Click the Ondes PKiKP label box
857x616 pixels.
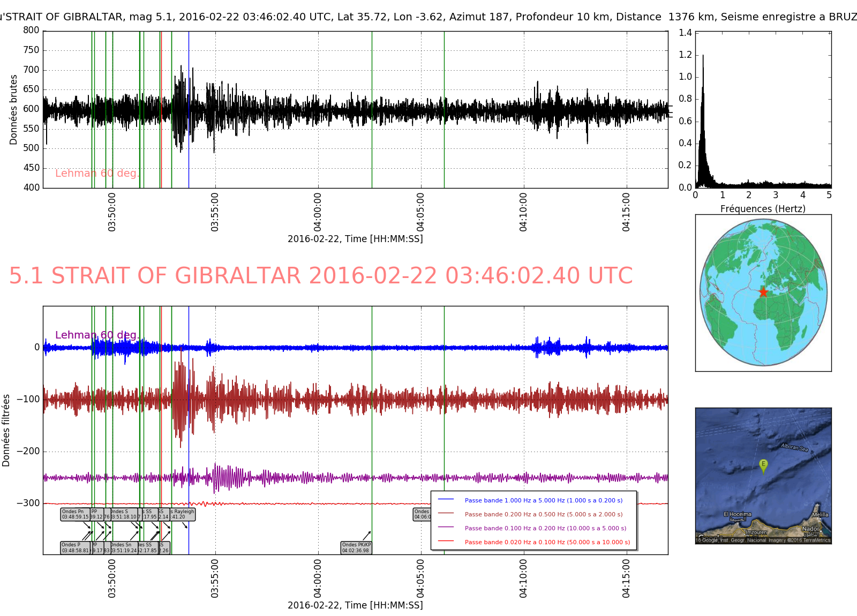coord(356,547)
